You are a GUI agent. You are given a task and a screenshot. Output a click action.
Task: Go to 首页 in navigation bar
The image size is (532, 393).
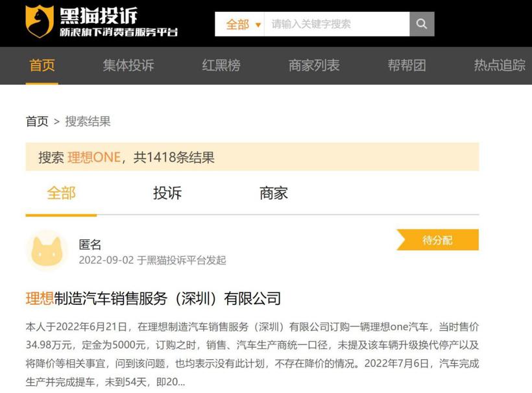click(x=42, y=65)
